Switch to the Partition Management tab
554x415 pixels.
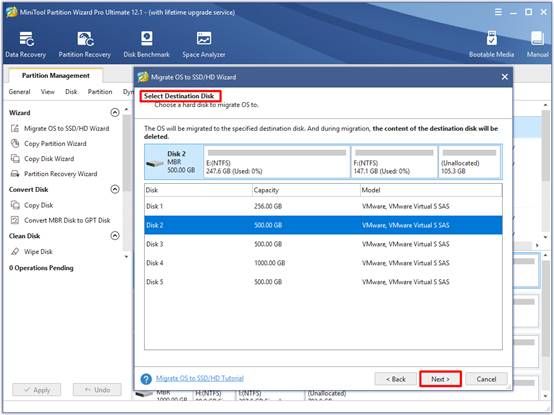tap(56, 76)
